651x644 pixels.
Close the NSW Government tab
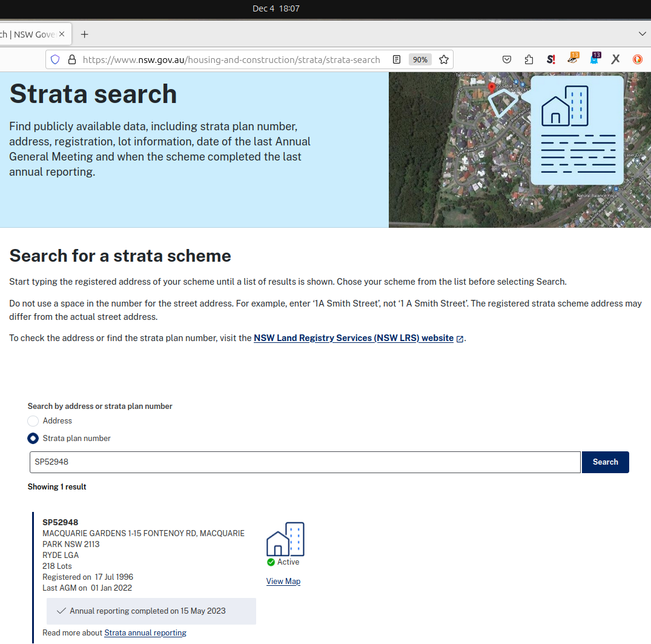click(x=62, y=35)
